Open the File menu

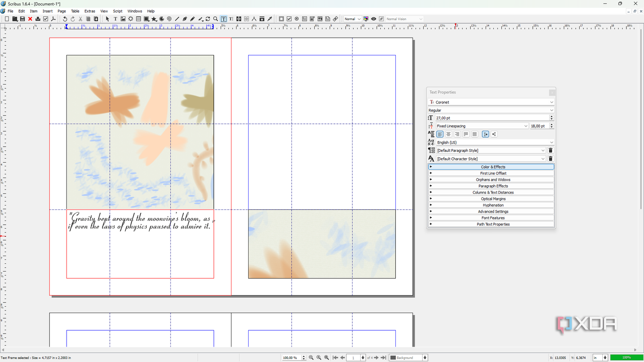pyautogui.click(x=10, y=11)
